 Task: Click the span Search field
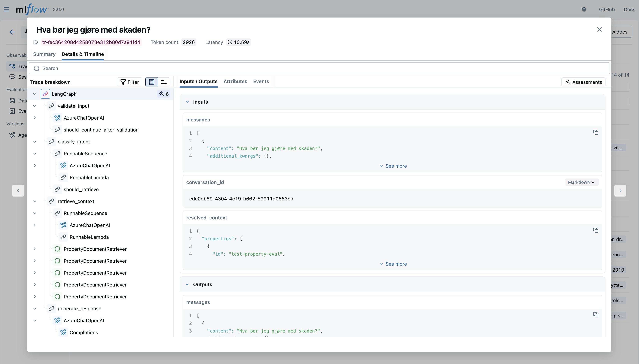pyautogui.click(x=319, y=68)
